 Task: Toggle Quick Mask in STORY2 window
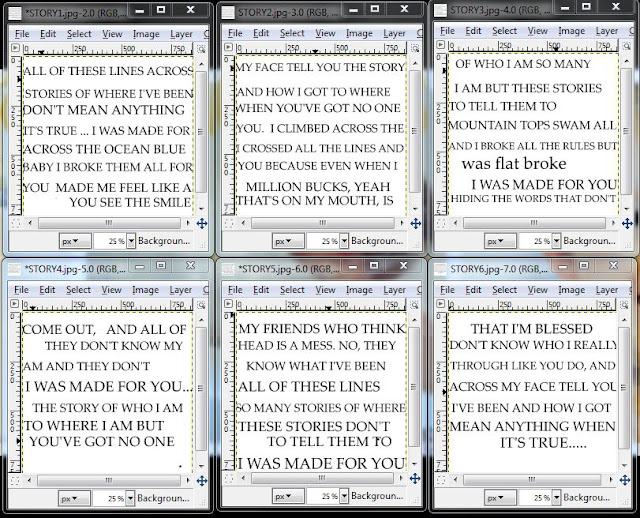(229, 223)
